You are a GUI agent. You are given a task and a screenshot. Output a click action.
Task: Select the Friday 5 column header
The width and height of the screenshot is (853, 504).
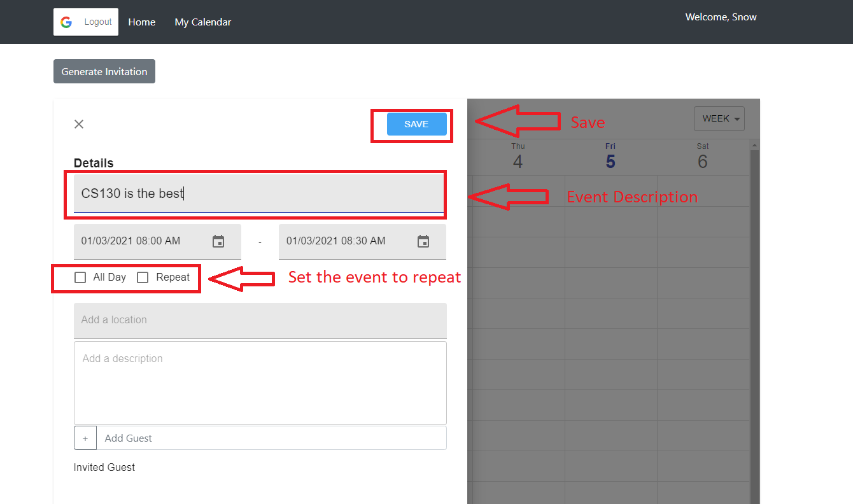pyautogui.click(x=610, y=156)
